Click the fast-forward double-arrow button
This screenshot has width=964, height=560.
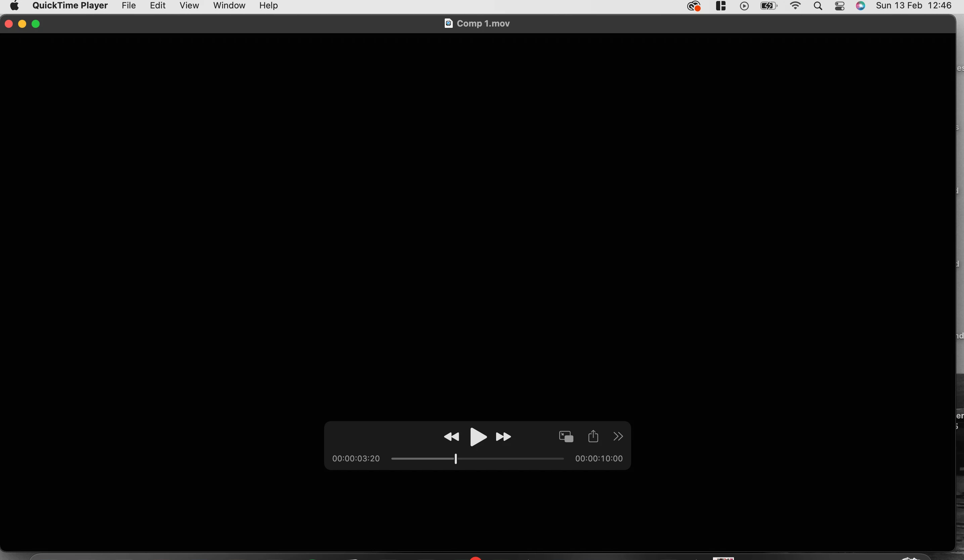[x=503, y=437]
